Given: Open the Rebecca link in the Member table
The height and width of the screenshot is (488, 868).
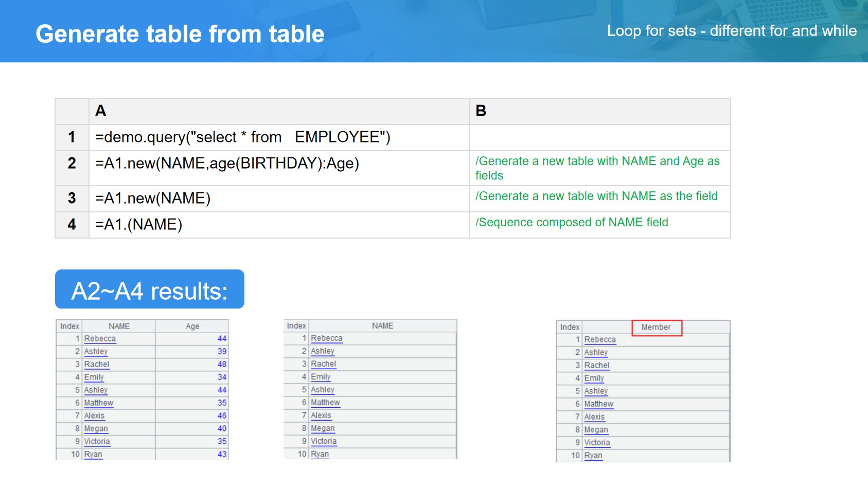Looking at the screenshot, I should click(600, 340).
